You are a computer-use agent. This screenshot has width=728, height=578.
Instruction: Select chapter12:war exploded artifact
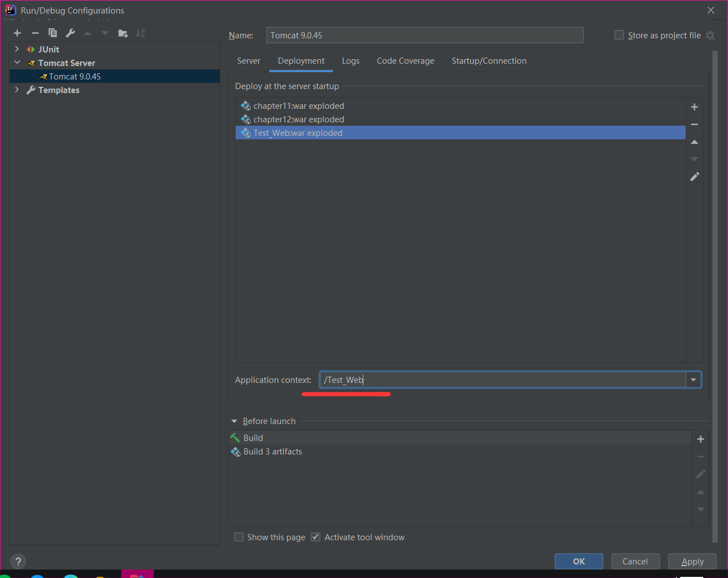point(460,120)
